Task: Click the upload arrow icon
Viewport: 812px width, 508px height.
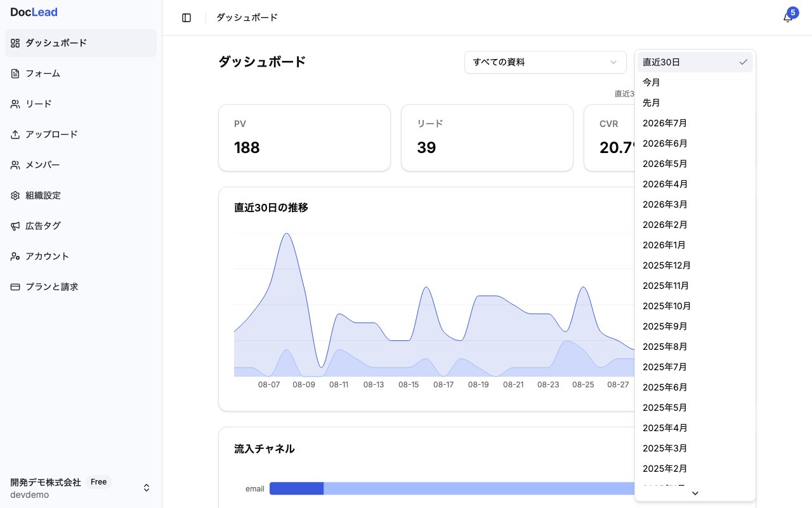Action: click(15, 135)
